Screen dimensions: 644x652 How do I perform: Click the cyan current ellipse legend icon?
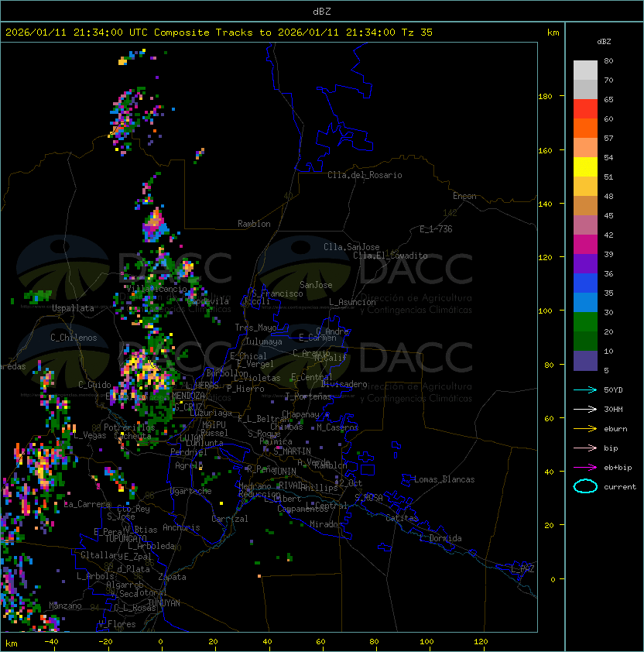pos(585,486)
